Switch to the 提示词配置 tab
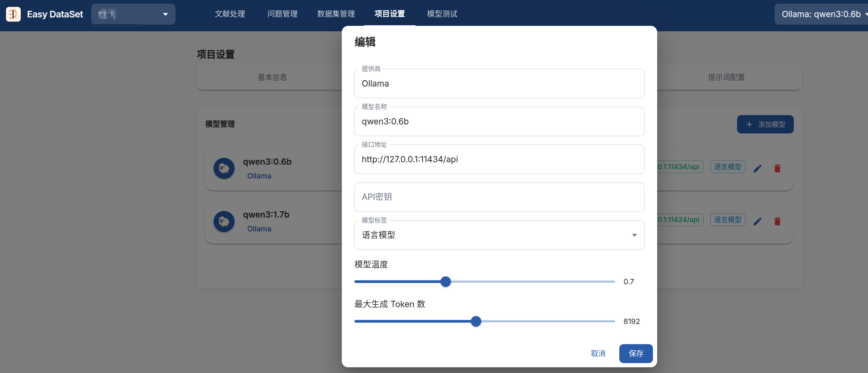 tap(726, 77)
